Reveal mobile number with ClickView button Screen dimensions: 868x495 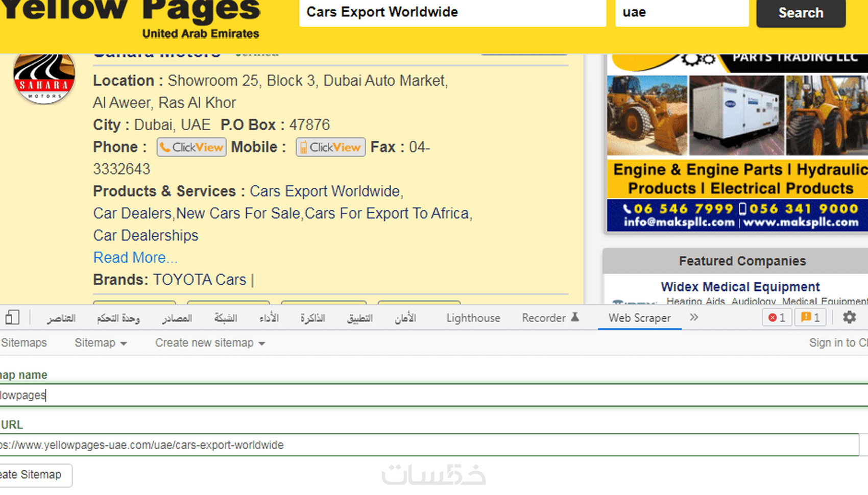[x=330, y=147]
